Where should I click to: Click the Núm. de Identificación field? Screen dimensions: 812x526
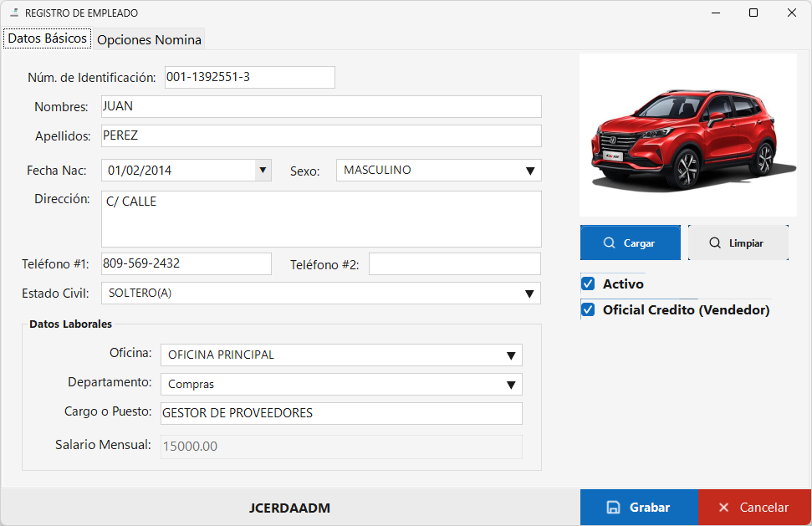pyautogui.click(x=249, y=77)
